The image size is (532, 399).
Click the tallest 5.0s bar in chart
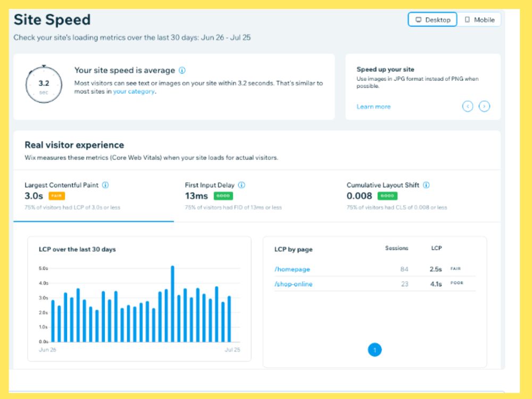tap(172, 304)
